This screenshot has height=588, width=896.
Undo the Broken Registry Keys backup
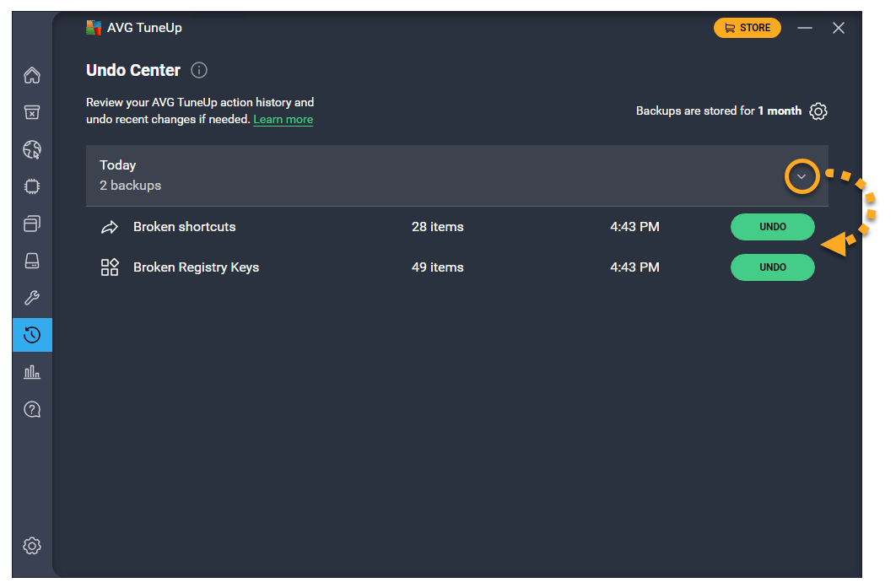[772, 267]
